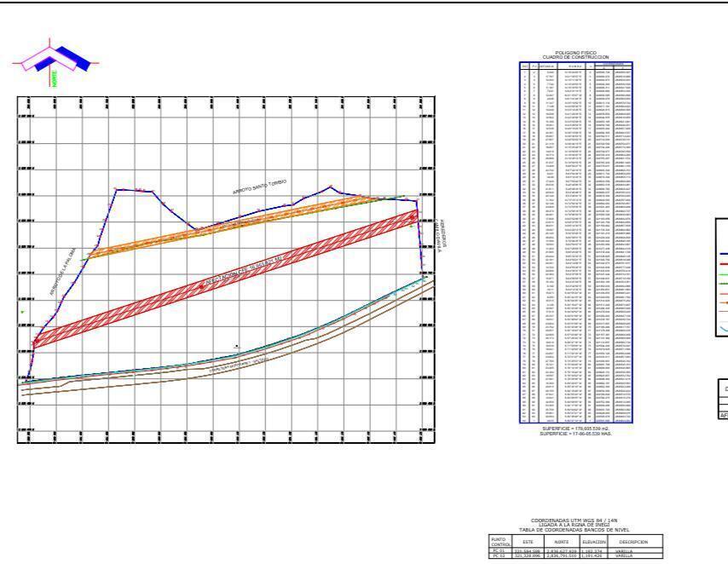
Task: Select the PC 02 row cell
Action: (500, 556)
